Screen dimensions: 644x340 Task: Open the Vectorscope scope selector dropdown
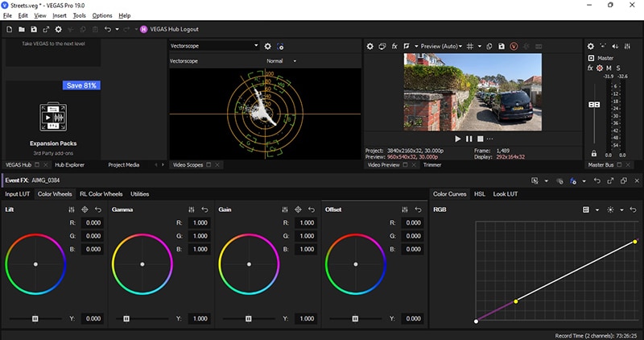pyautogui.click(x=214, y=46)
